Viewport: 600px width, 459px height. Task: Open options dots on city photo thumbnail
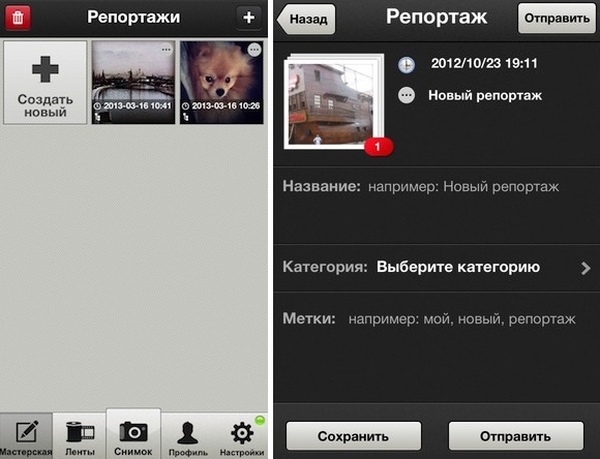(x=166, y=50)
